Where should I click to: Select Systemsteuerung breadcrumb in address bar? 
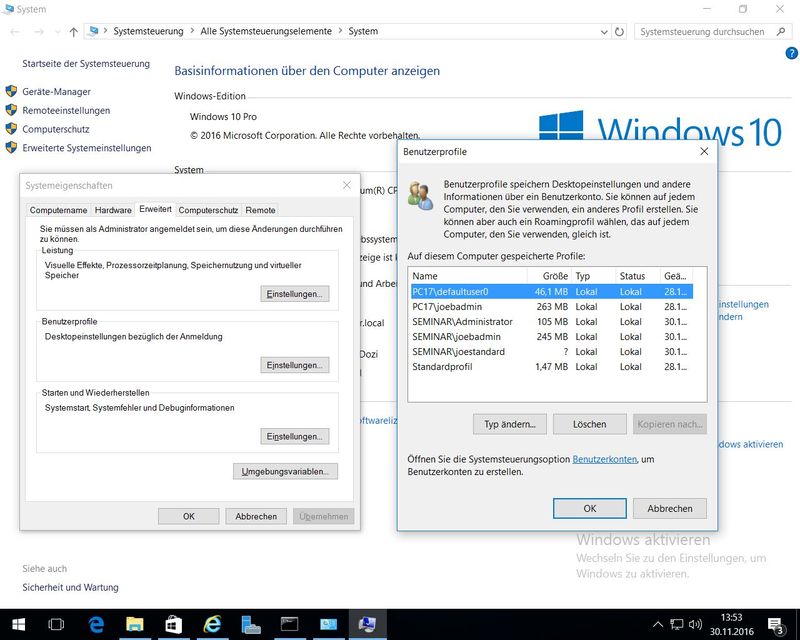coord(148,31)
